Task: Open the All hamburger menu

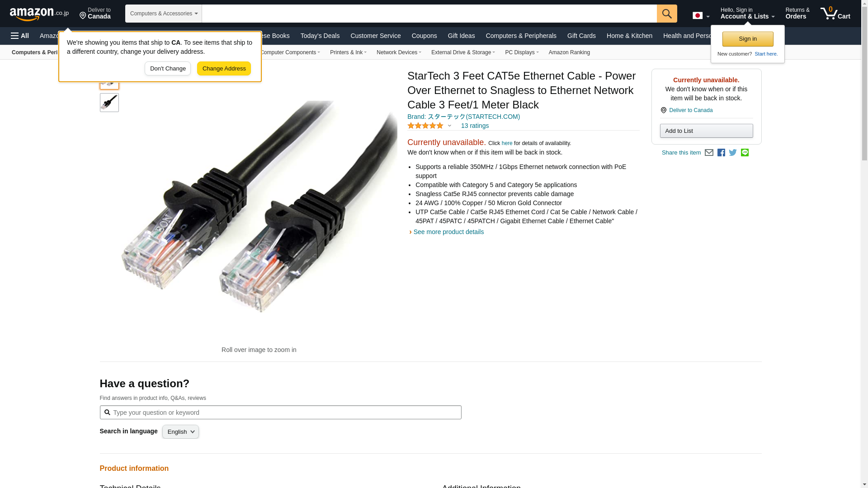Action: 20,36
